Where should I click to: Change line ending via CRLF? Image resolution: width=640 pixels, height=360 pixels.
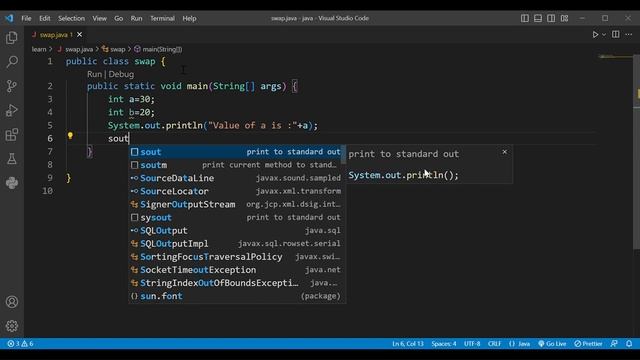point(494,344)
